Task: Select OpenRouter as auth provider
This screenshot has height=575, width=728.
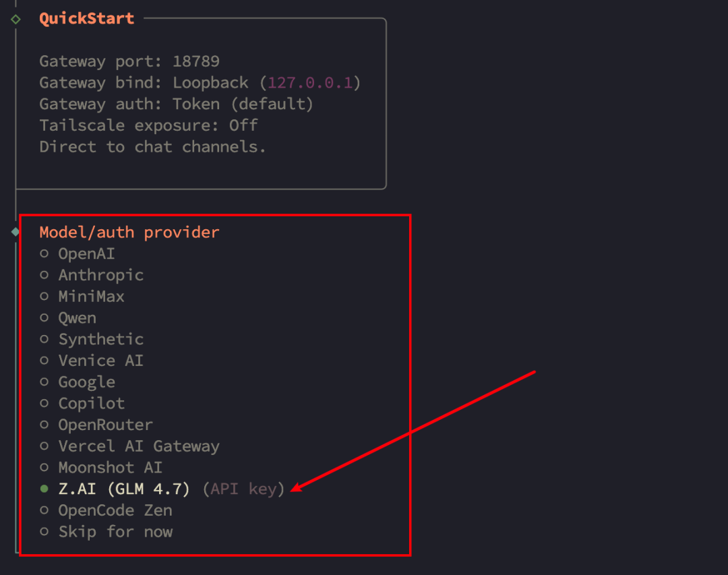Action: click(105, 425)
